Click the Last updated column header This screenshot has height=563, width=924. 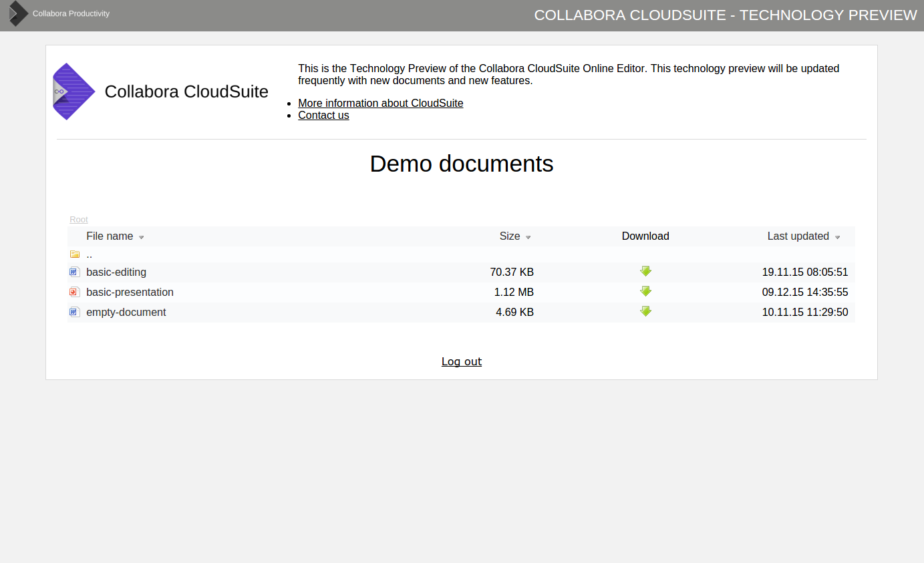pos(798,236)
